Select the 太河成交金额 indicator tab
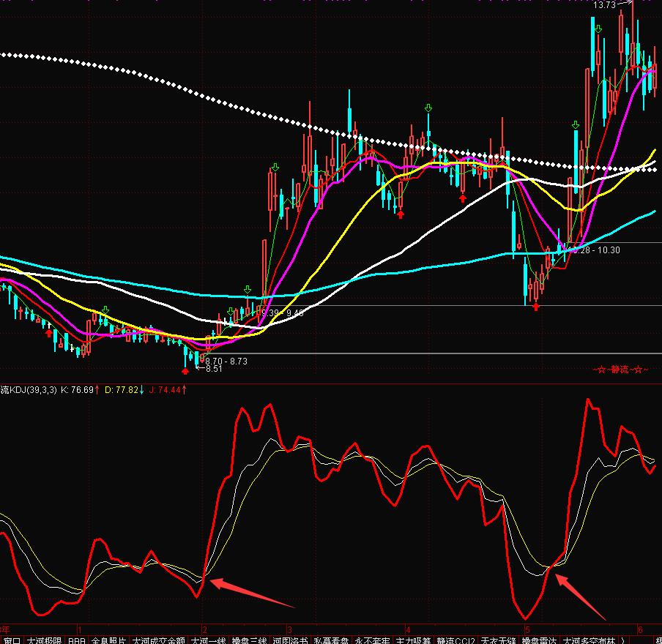 (159, 640)
